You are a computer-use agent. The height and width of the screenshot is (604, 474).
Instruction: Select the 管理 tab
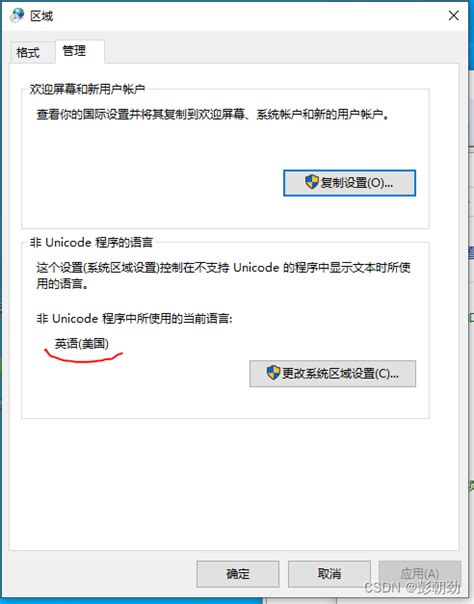74,50
